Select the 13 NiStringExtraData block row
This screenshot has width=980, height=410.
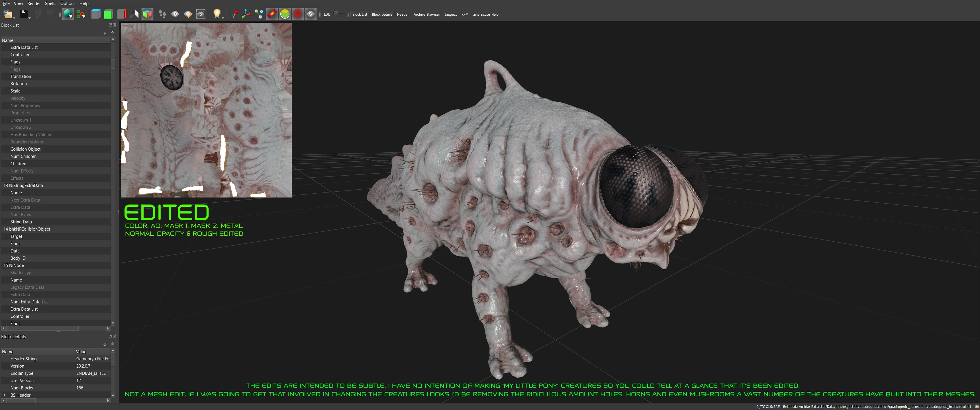point(56,186)
